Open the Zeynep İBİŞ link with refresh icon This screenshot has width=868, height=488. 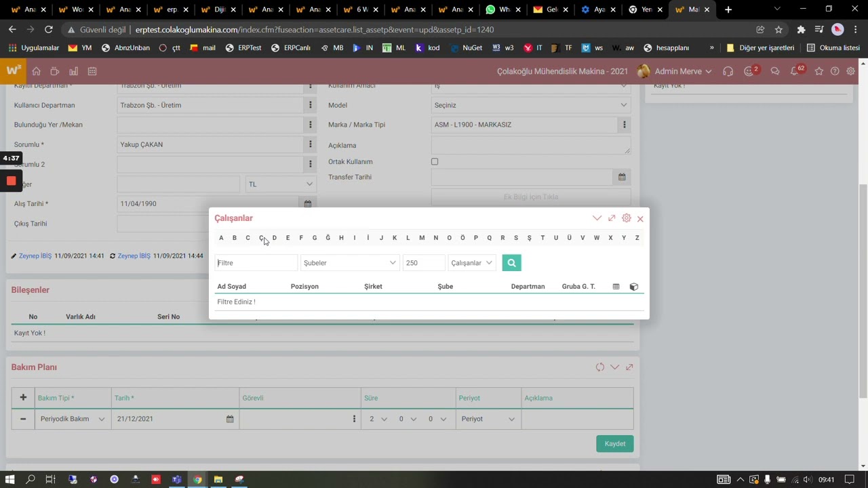134,256
